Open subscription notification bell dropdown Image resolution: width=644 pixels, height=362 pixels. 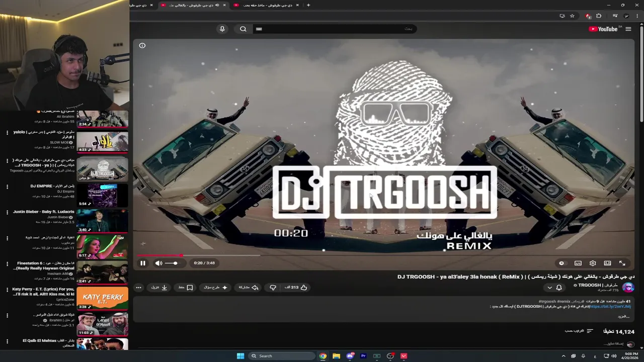tap(554, 288)
